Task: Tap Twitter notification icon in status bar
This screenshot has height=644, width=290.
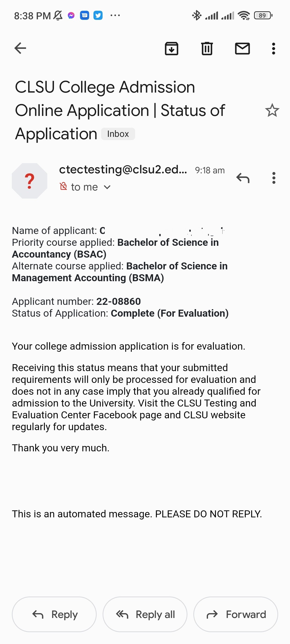Action: click(98, 16)
